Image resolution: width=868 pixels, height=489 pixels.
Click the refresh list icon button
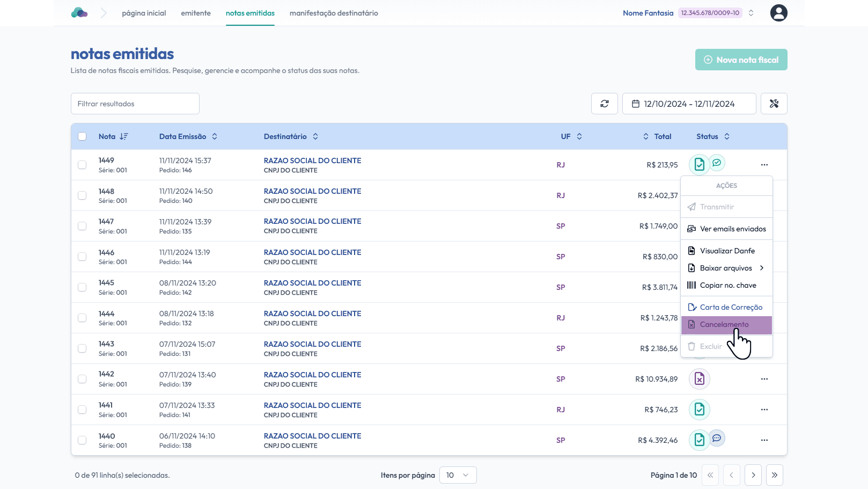(x=605, y=104)
